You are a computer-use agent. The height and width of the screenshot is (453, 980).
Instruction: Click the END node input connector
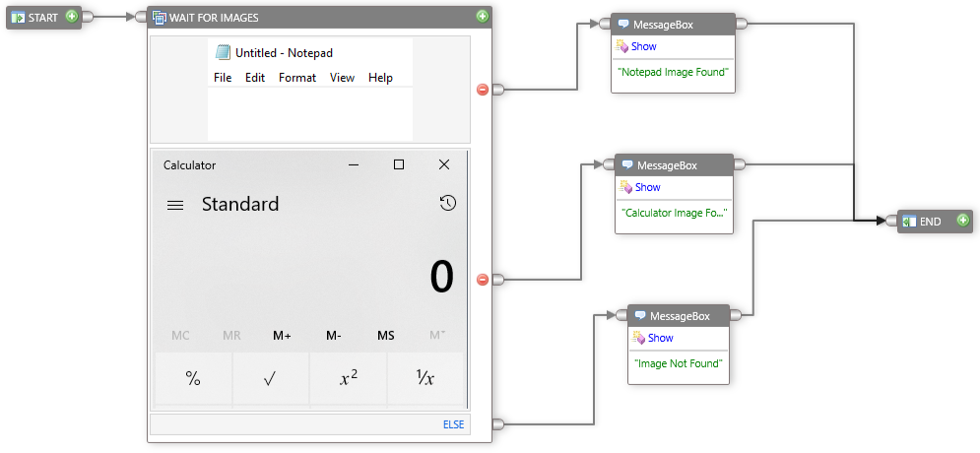(891, 221)
